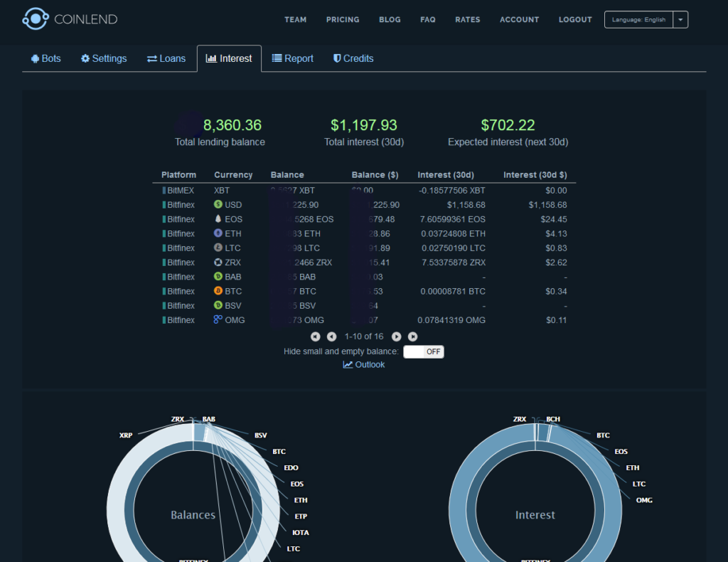Visit the BLOG link

[x=390, y=19]
